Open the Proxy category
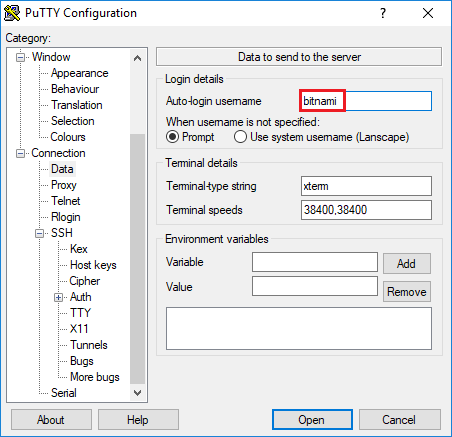Viewport: 452px width, 437px height. (64, 185)
